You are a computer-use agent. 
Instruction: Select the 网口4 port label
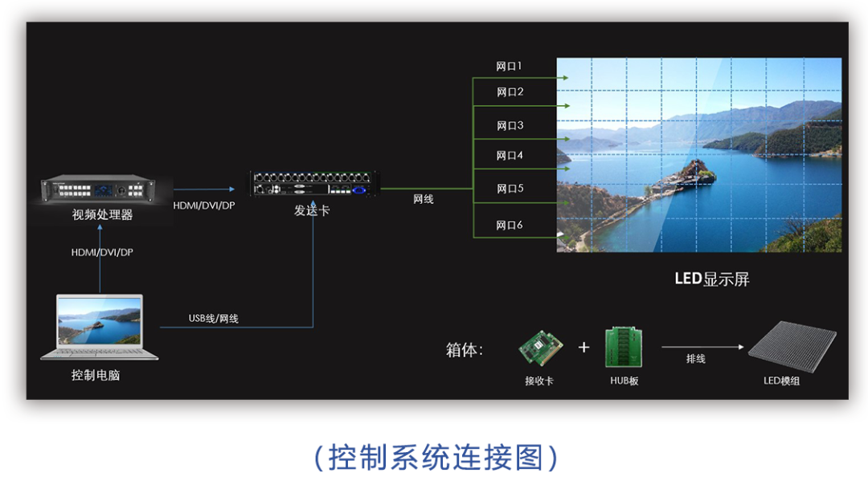(510, 156)
